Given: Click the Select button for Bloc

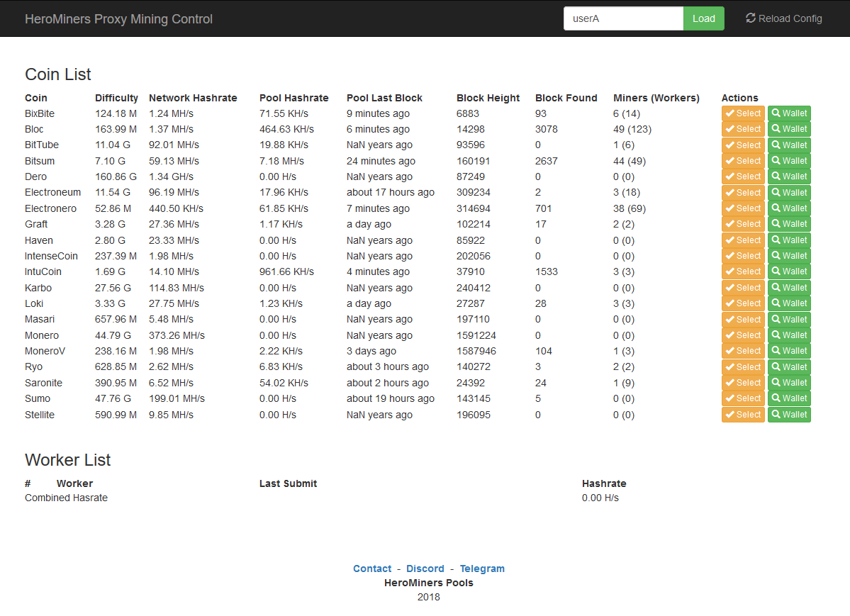Looking at the screenshot, I should point(743,129).
